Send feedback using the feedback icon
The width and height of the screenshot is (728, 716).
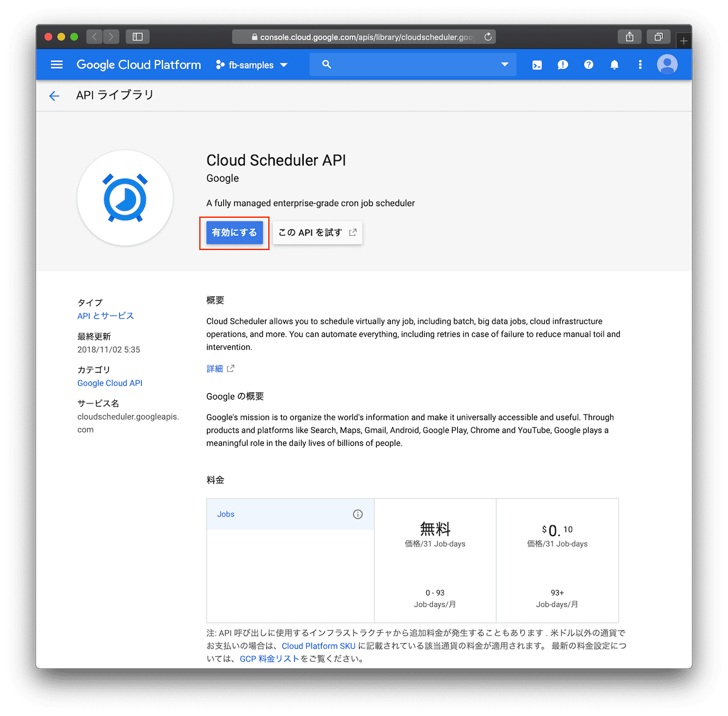(x=562, y=64)
